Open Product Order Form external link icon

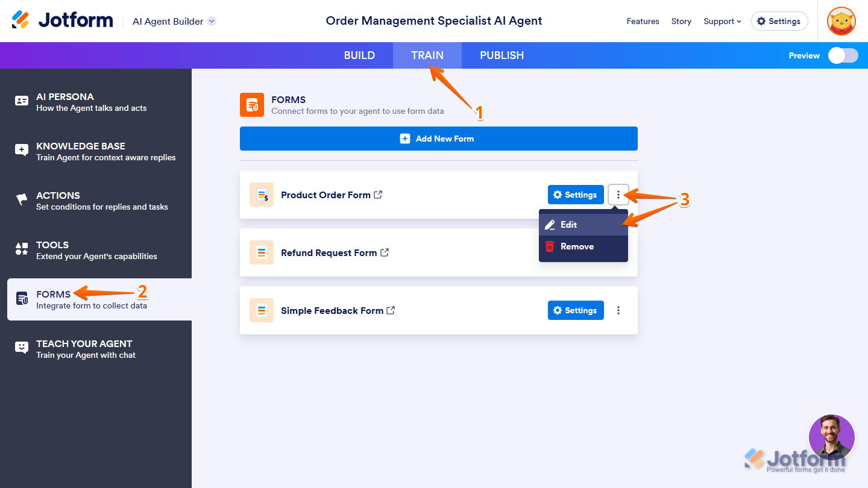click(378, 195)
